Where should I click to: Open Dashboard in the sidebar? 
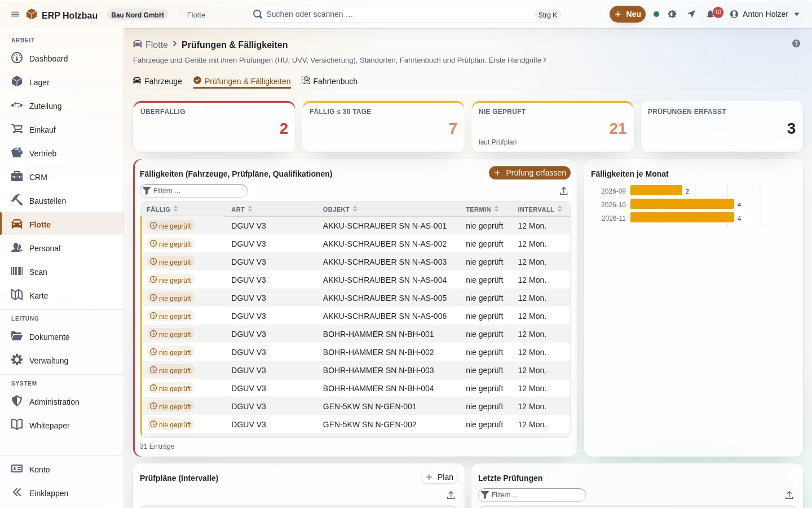(62, 59)
